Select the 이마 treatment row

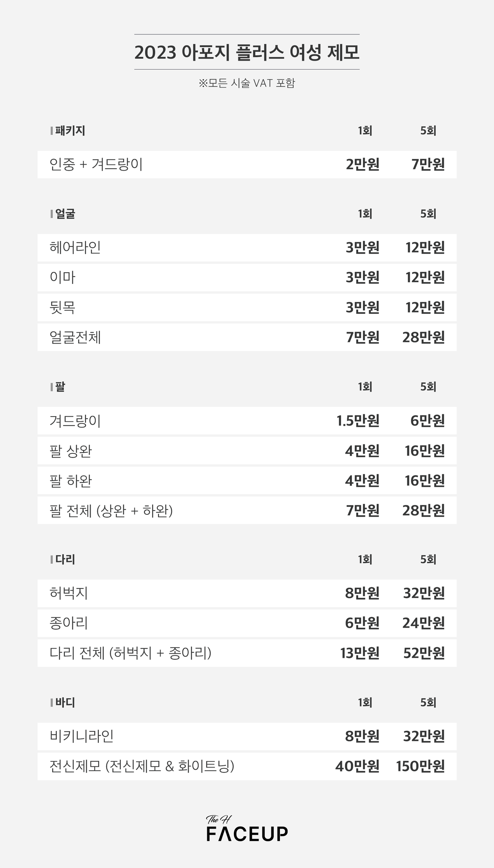(x=247, y=278)
